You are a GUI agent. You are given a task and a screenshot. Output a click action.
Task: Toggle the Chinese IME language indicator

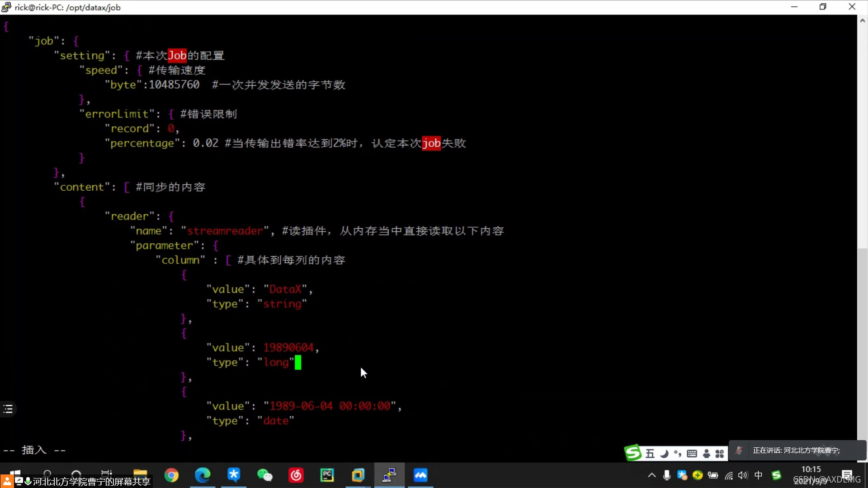coord(759,475)
